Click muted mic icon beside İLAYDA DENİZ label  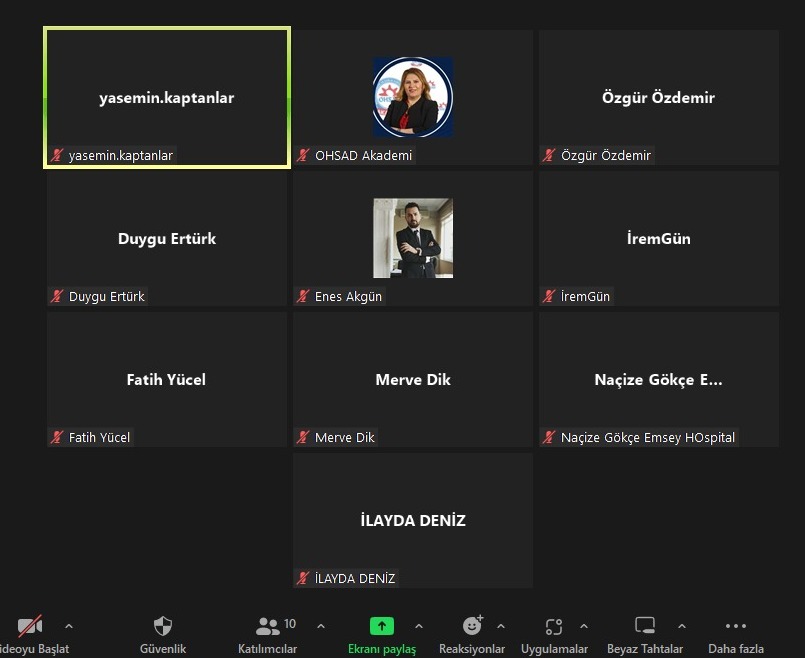tap(303, 578)
